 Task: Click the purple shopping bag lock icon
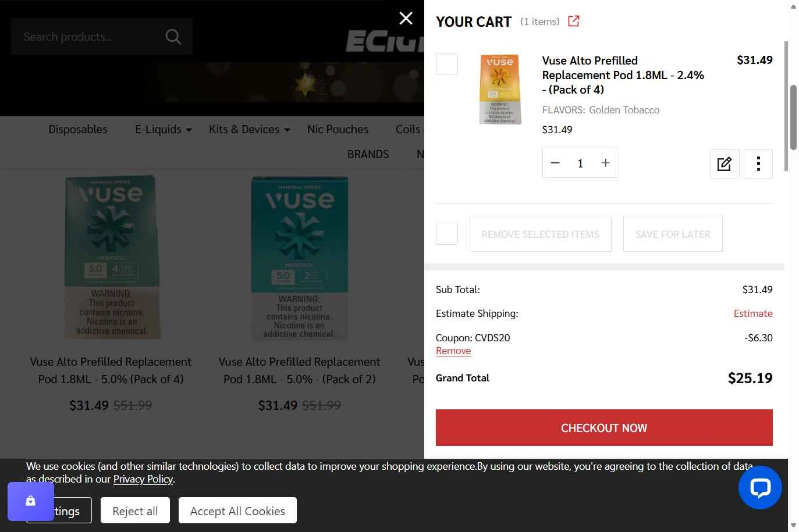tap(31, 501)
